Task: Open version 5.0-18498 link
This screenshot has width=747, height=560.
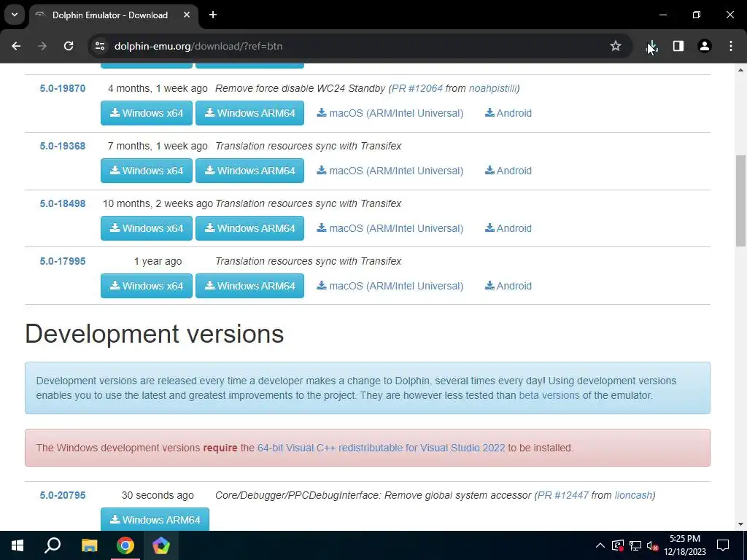Action: 63,204
